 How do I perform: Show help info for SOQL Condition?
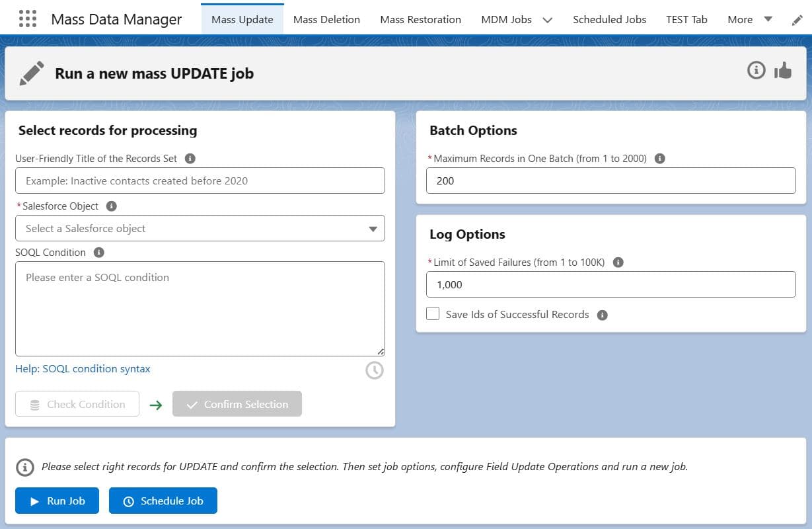[99, 253]
